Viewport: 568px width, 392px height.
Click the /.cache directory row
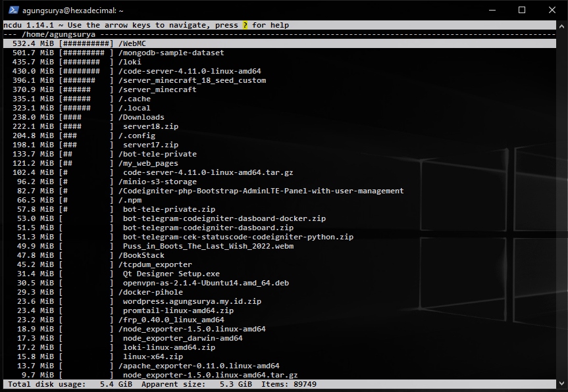134,99
